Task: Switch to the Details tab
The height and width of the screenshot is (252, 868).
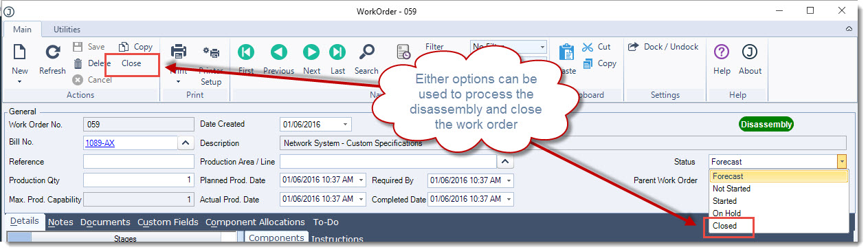Action: pyautogui.click(x=25, y=222)
